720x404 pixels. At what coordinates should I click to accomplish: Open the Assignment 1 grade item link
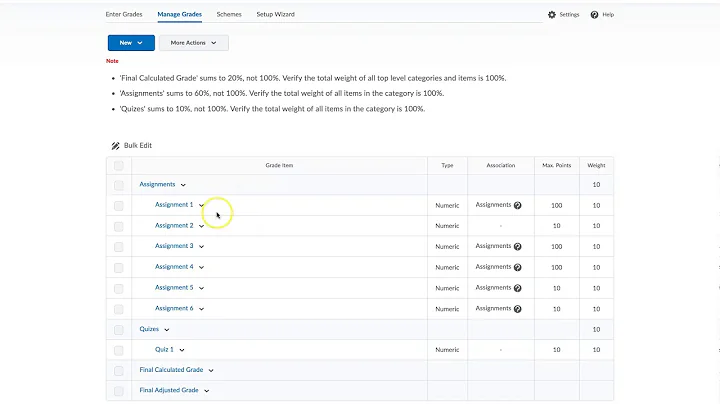tap(174, 205)
